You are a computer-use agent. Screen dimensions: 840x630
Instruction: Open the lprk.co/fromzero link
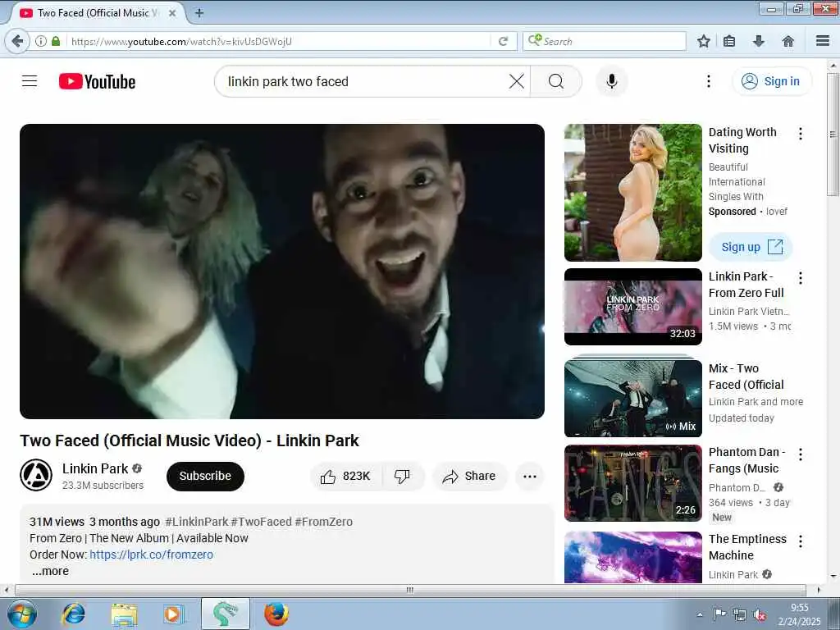(x=151, y=555)
